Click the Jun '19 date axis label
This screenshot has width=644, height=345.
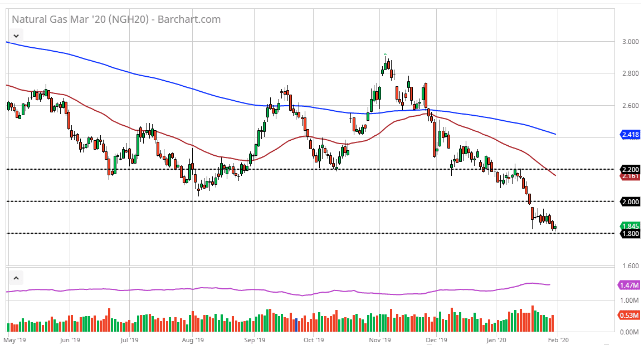(70, 340)
